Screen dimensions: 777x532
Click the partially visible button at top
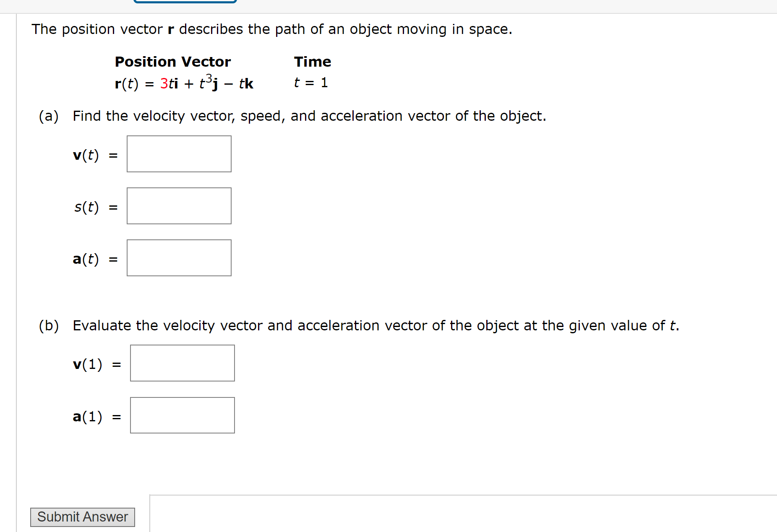click(x=185, y=2)
